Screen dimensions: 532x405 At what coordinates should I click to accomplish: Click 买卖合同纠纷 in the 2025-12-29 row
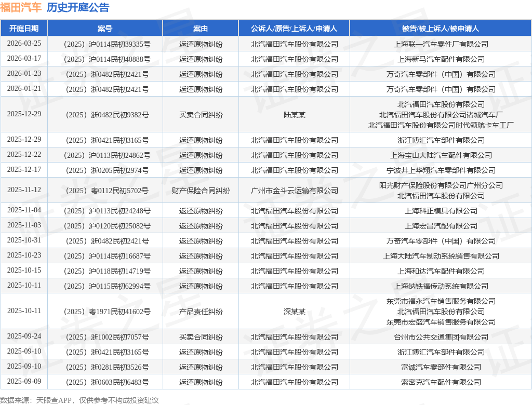point(201,115)
